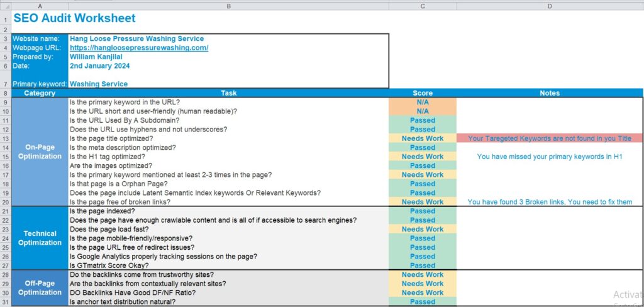Select Needs Work score for DF/NF Ratio

423,293
